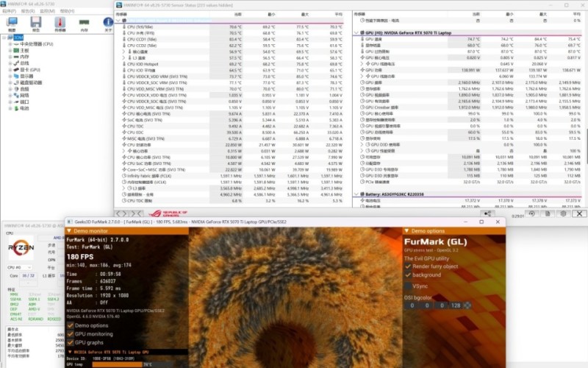
Task: Collapse the Demo monitor panel header
Action: point(70,230)
